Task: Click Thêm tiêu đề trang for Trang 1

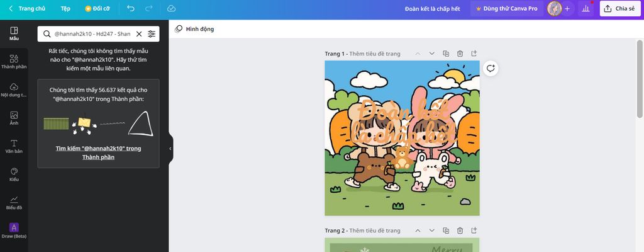Action: coord(375,54)
